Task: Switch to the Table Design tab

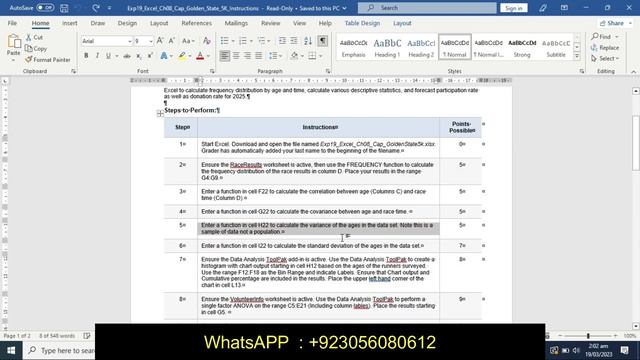Action: [x=362, y=23]
